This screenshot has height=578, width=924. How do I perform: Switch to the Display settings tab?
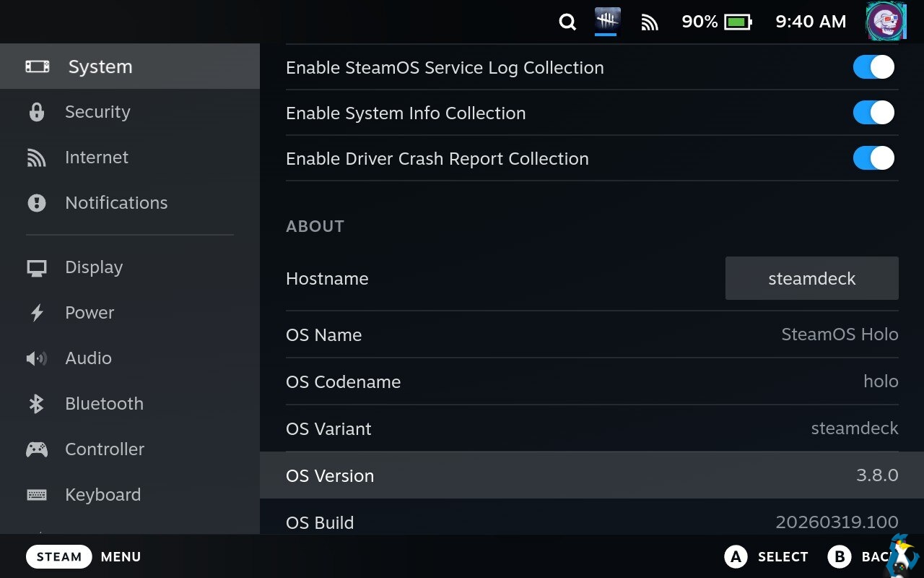pyautogui.click(x=94, y=267)
